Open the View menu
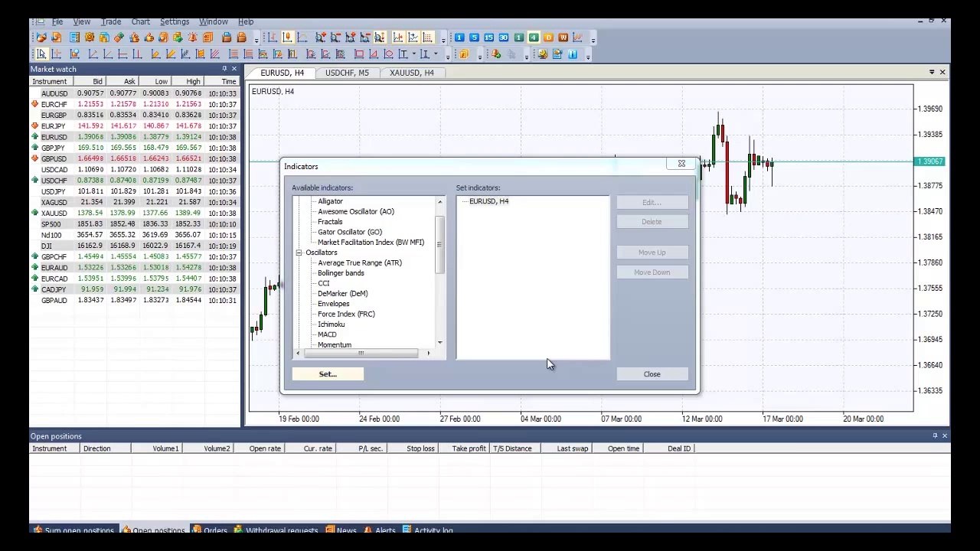 tap(81, 21)
